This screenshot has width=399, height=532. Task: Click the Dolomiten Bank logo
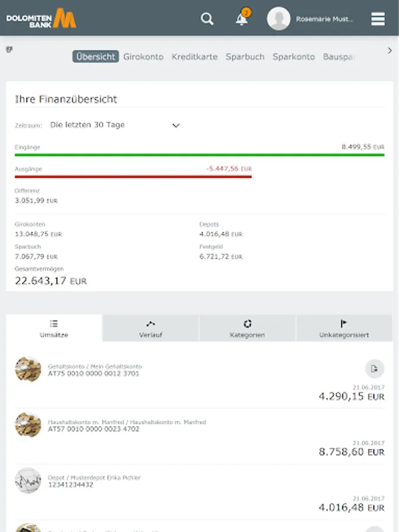point(41,19)
